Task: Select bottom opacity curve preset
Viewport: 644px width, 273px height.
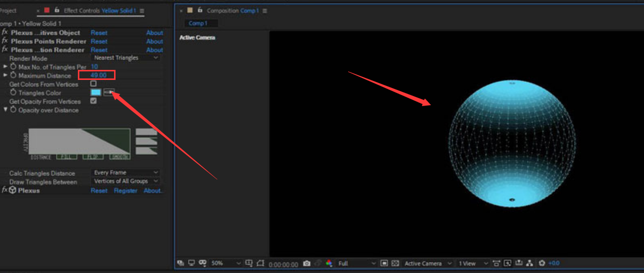Action: [147, 150]
